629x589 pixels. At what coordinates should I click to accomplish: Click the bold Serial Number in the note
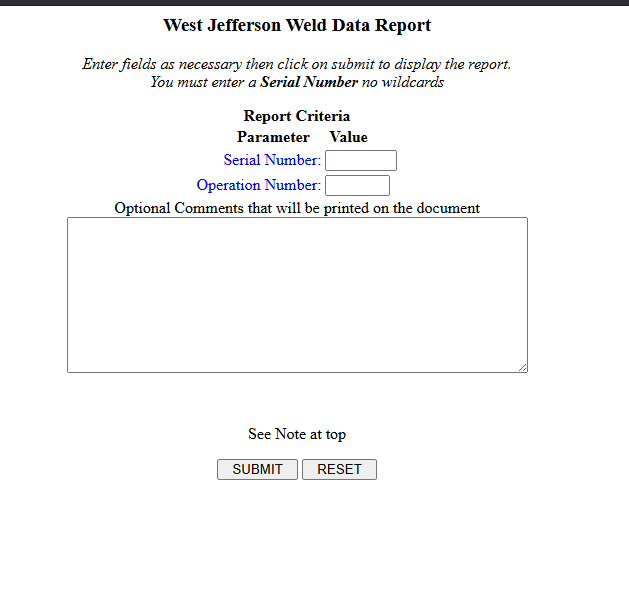point(309,82)
